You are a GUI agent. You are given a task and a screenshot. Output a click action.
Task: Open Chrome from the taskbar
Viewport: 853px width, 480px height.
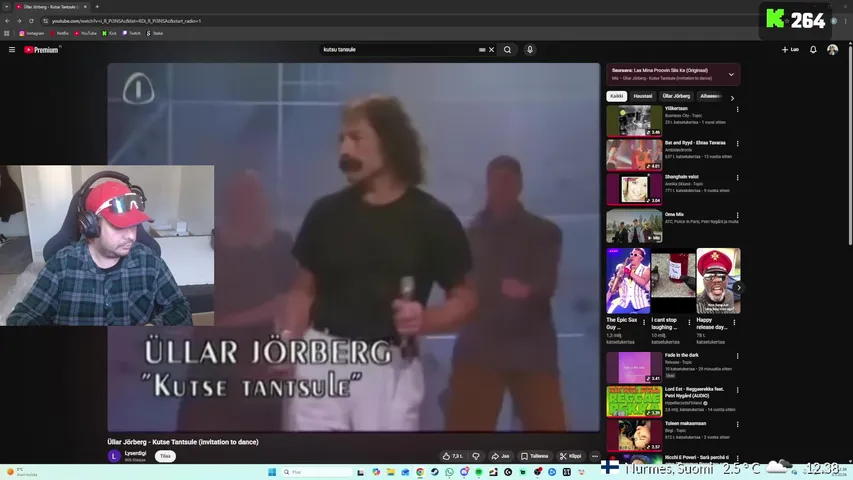point(419,472)
